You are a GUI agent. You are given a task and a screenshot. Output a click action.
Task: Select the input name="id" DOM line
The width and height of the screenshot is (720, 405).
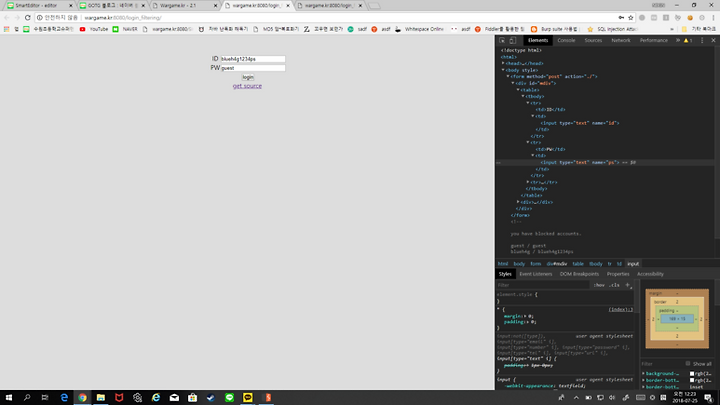tap(579, 123)
